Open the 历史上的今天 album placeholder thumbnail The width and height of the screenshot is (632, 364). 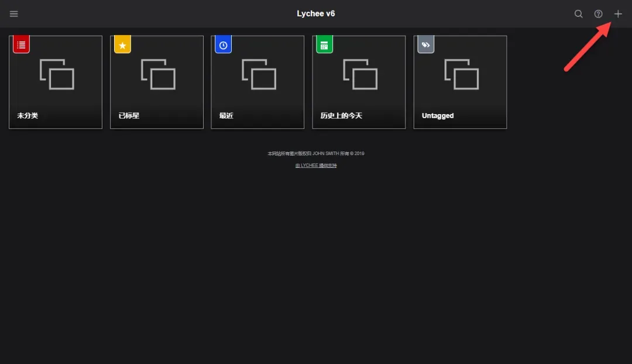(x=360, y=74)
